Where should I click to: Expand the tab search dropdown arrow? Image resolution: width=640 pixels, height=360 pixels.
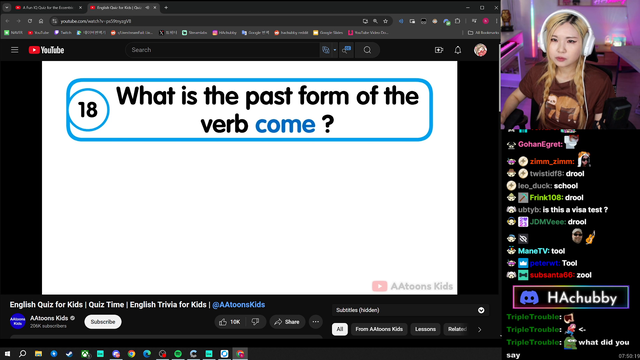tap(7, 7)
